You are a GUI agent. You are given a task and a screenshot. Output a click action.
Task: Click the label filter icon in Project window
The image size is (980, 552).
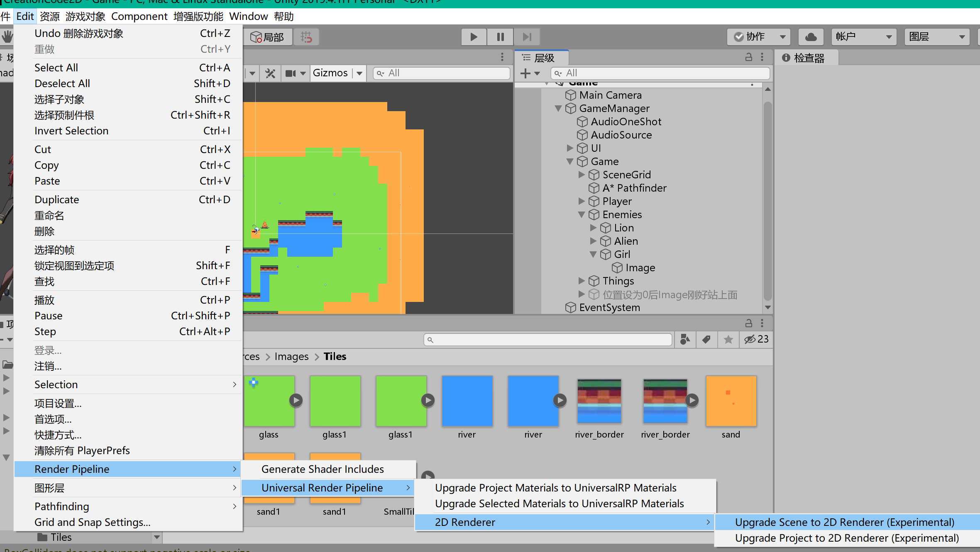[x=706, y=339]
